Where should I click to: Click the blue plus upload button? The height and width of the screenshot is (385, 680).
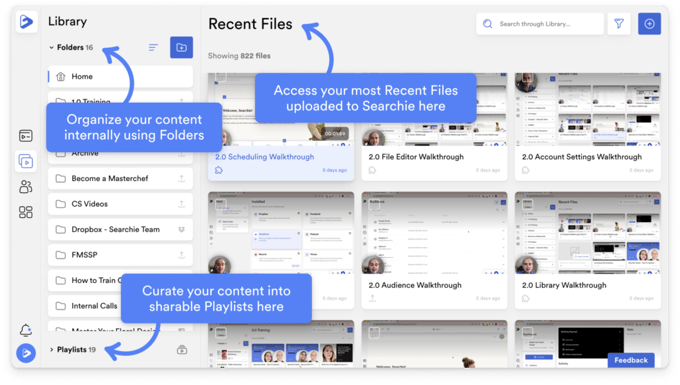649,24
